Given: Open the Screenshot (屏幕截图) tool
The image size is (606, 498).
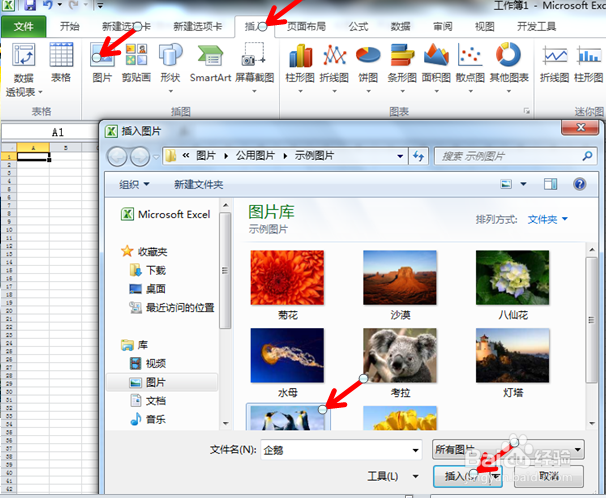Looking at the screenshot, I should click(x=254, y=68).
